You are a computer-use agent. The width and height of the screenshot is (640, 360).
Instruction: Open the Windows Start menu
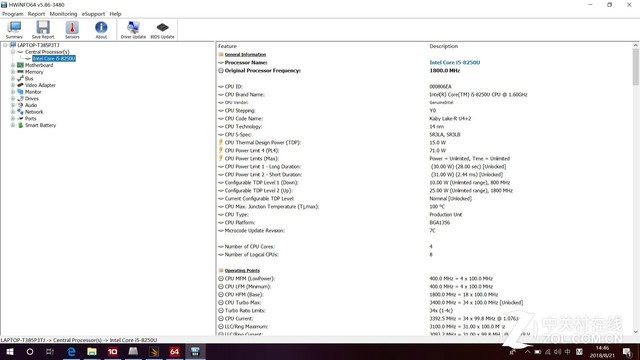point(10,351)
